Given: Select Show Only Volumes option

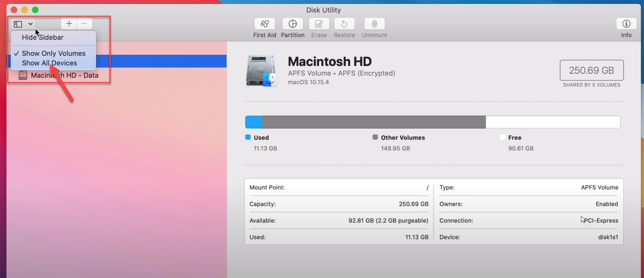Looking at the screenshot, I should pyautogui.click(x=53, y=53).
